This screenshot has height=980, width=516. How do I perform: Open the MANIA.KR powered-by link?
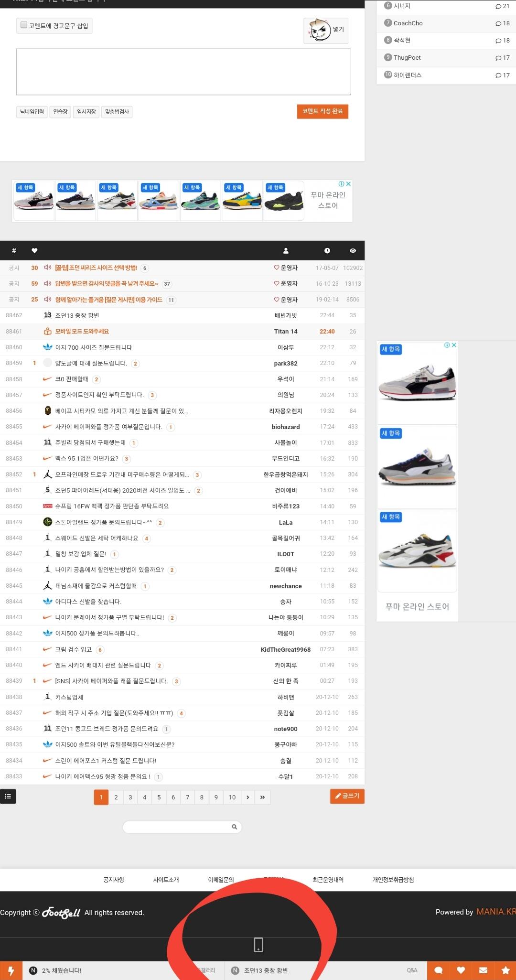pos(496,912)
